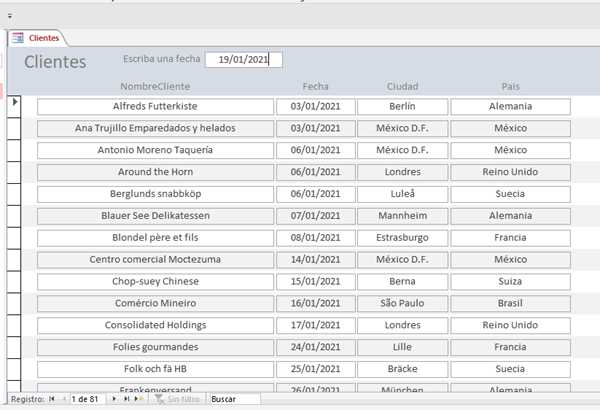Click the Berlín city cell
This screenshot has width=600, height=410.
tap(403, 106)
